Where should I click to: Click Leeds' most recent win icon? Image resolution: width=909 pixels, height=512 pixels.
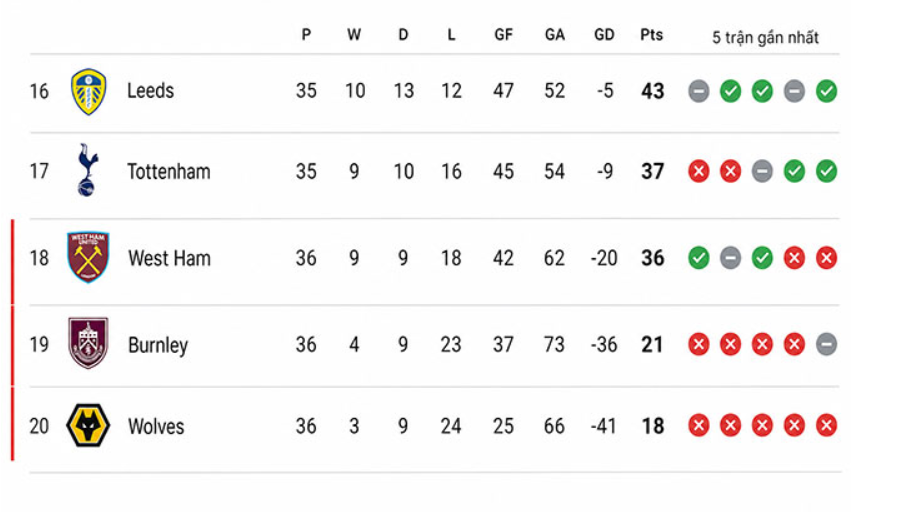[x=826, y=91]
